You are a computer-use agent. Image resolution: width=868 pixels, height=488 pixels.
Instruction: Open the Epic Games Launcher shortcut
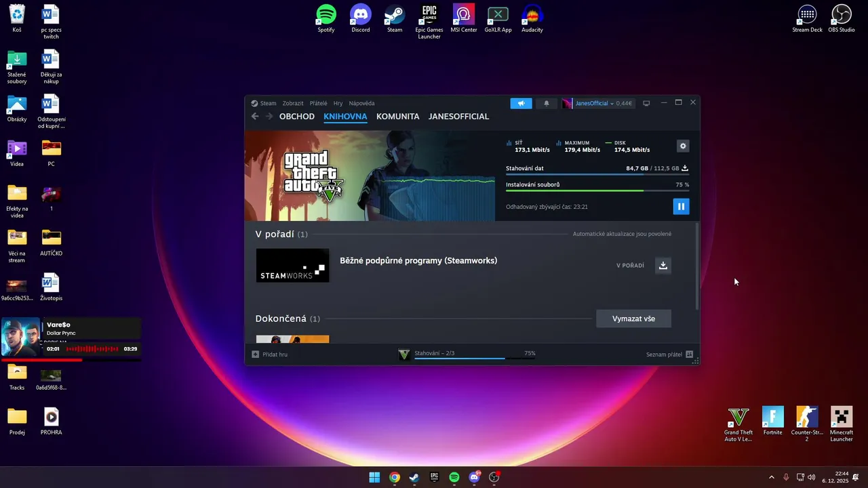429,22
